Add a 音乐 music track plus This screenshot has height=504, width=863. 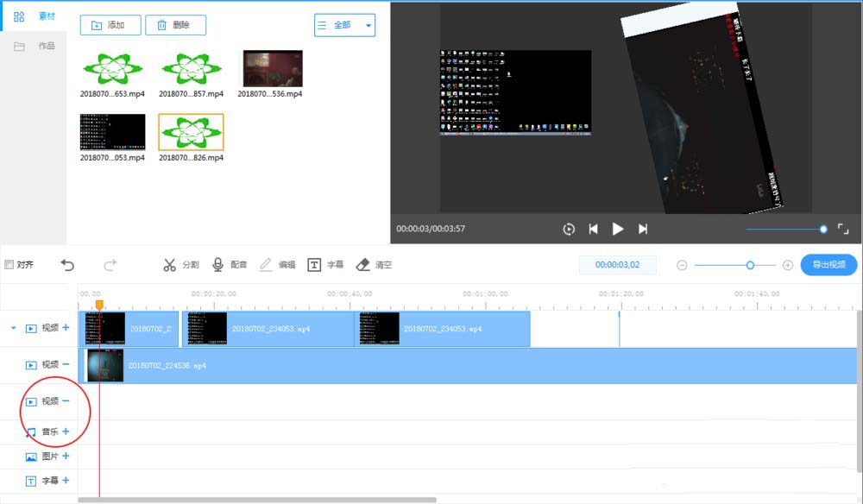(x=66, y=432)
